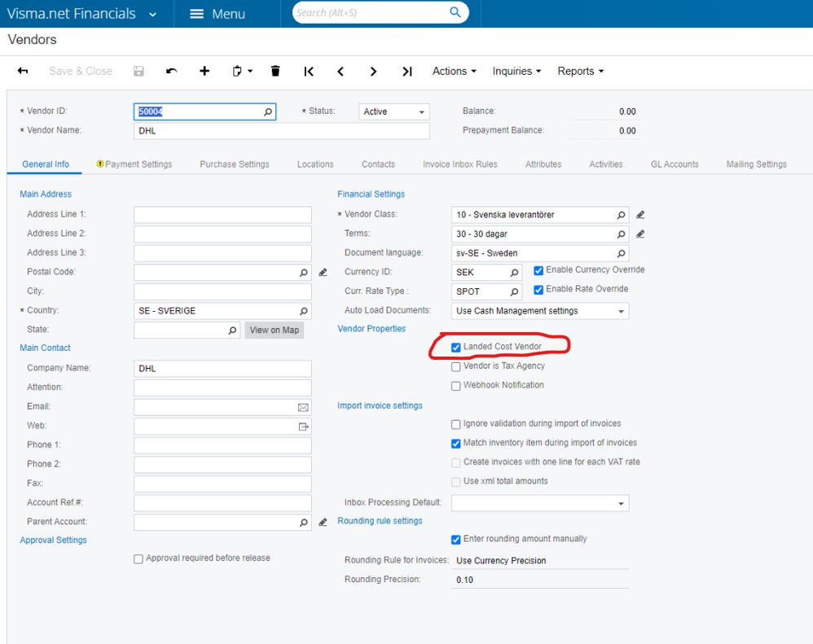Click into the Vendor Name field
813x644 pixels.
282,131
